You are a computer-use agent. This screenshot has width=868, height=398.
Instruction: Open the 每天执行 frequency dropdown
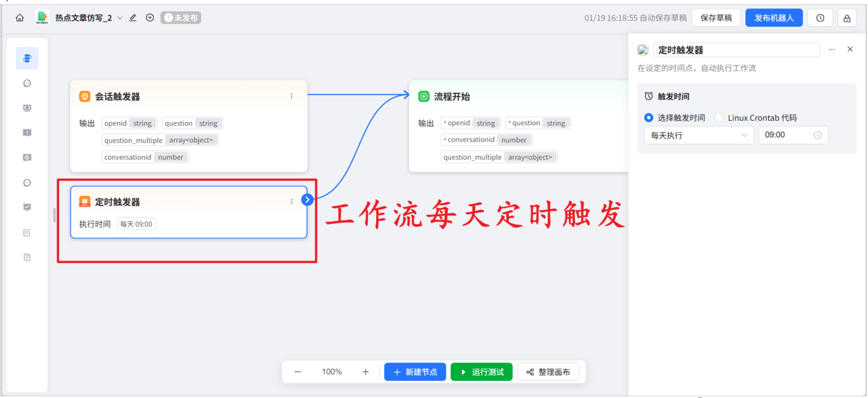[x=698, y=135]
